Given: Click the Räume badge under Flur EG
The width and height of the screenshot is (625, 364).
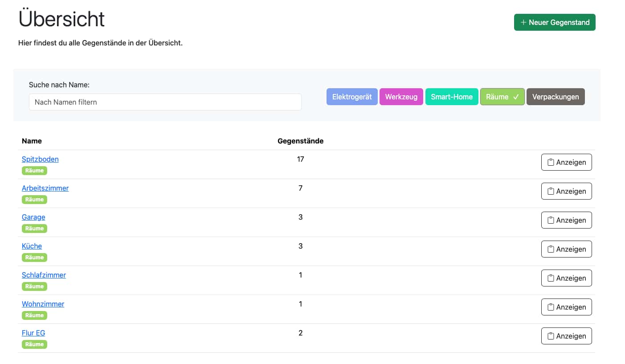Looking at the screenshot, I should click(x=34, y=344).
